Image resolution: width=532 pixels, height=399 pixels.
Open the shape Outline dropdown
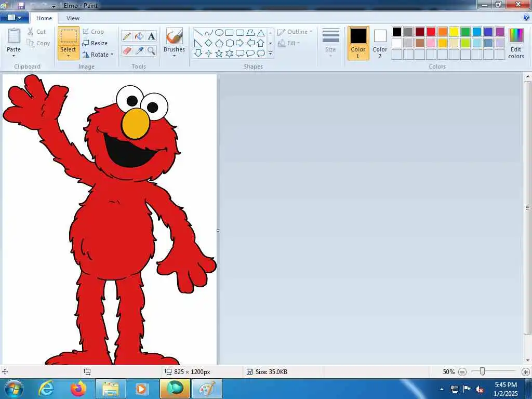coord(295,32)
